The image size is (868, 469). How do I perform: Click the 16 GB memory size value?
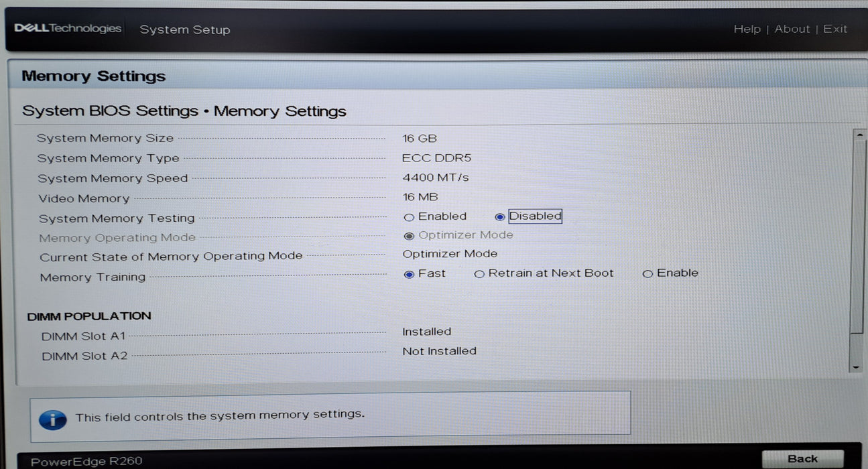tap(420, 138)
